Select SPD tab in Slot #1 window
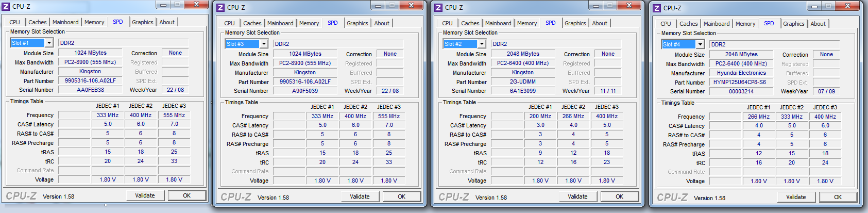Viewport: 868px width, 213px height. click(x=118, y=22)
